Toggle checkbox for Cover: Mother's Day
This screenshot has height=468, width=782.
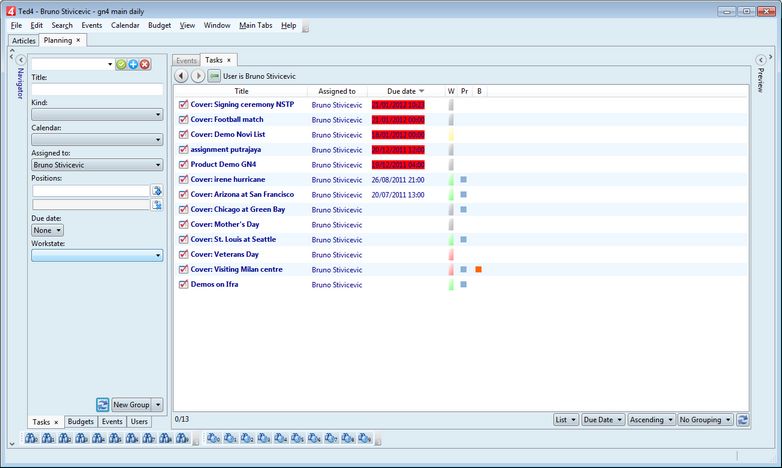coord(183,225)
